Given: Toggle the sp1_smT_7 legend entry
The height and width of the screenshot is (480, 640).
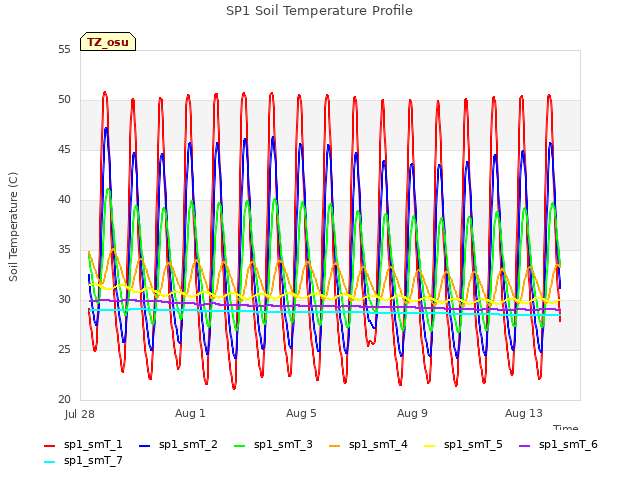Looking at the screenshot, I should pos(93,460).
